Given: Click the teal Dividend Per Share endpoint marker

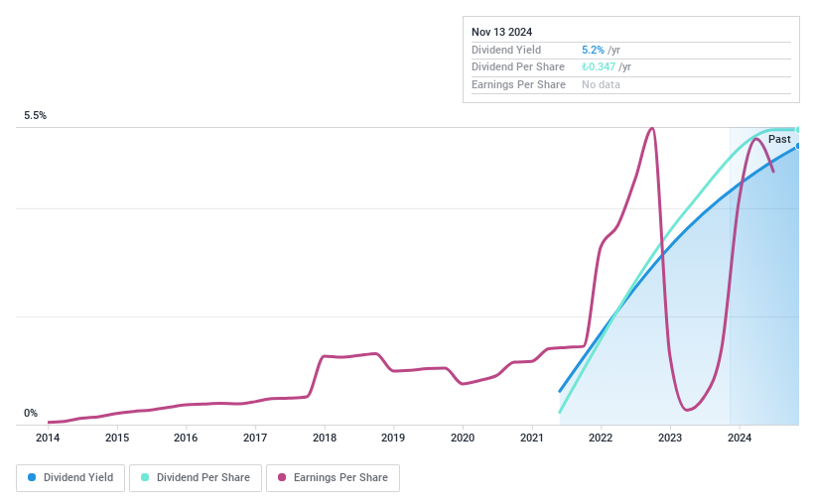Looking at the screenshot, I should pos(797,130).
